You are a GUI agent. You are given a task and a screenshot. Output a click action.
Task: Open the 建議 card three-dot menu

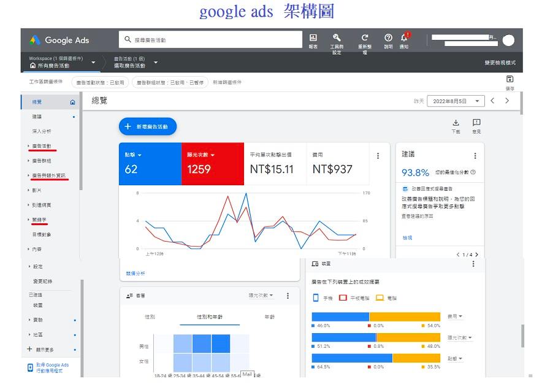(x=475, y=156)
